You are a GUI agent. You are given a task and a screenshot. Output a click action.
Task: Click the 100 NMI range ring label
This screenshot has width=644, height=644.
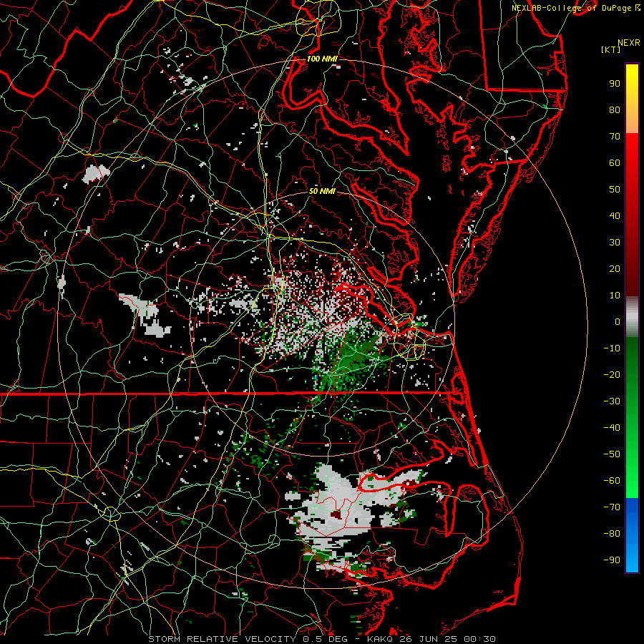tap(322, 59)
